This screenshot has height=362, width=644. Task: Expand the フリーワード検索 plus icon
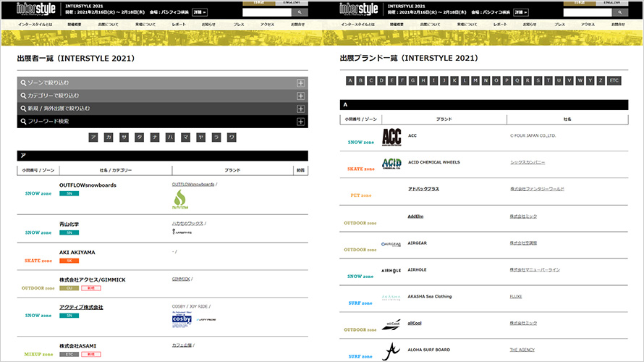point(300,122)
